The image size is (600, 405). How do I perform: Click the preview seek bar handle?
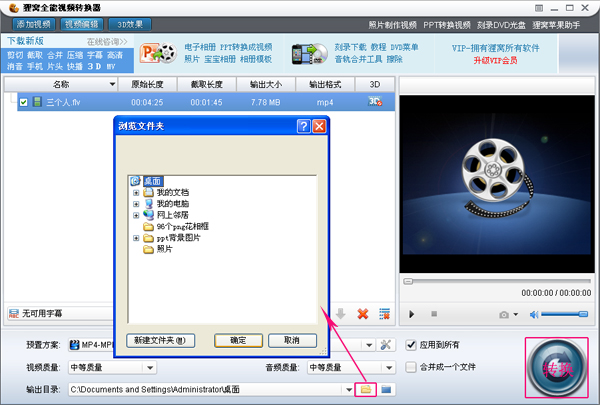click(408, 281)
